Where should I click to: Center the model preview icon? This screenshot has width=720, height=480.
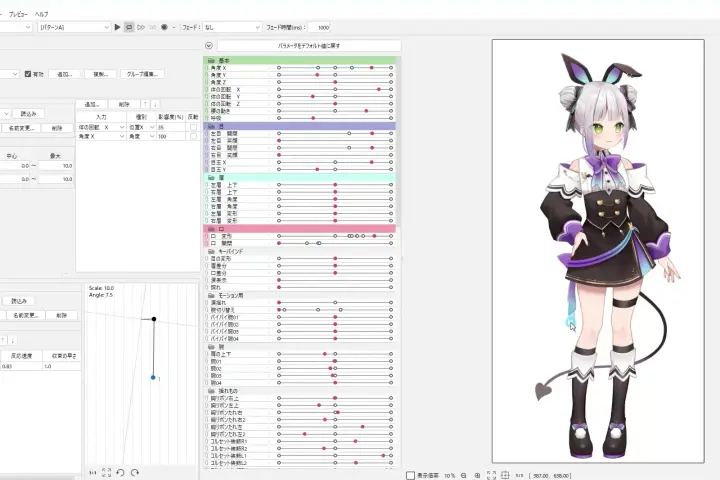click(505, 475)
